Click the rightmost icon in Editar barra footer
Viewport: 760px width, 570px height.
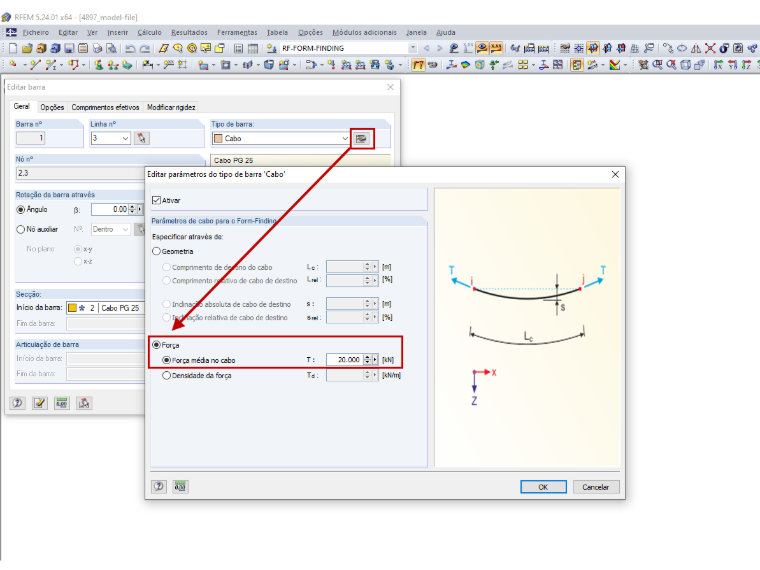84,403
